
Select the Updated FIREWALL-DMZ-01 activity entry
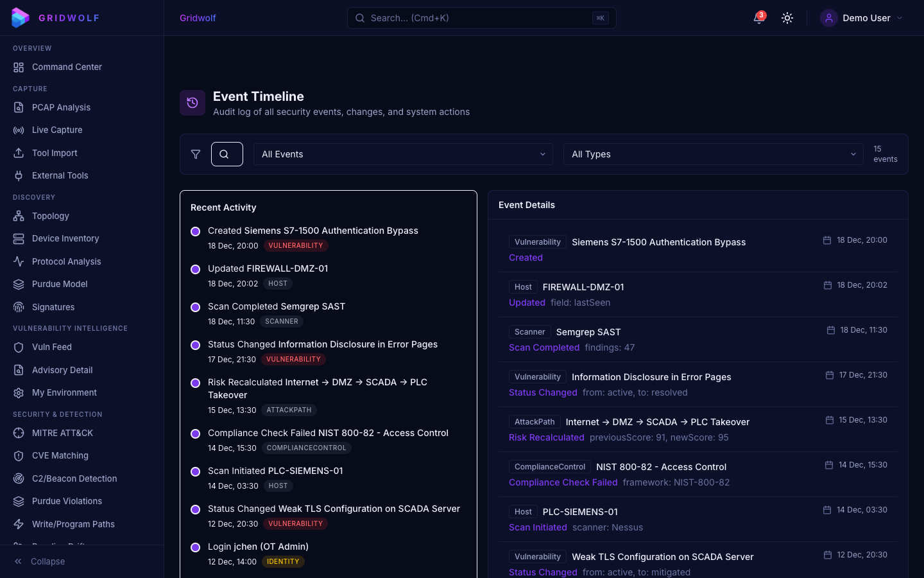pos(268,268)
